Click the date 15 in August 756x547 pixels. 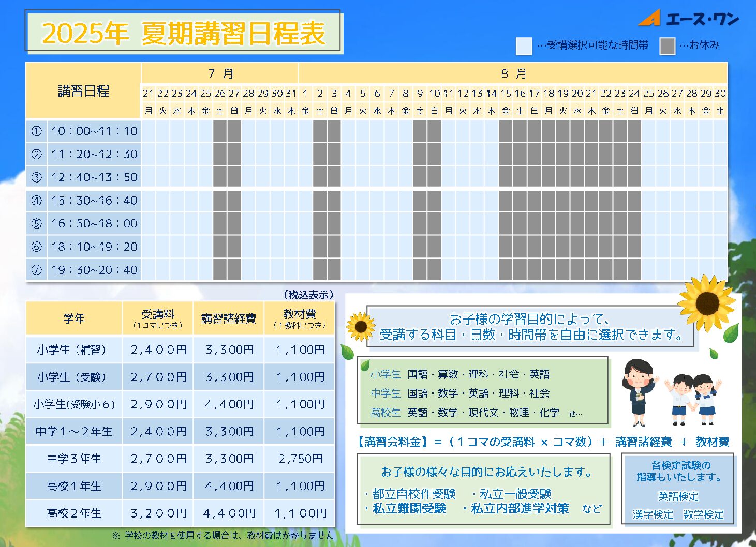[x=506, y=94]
